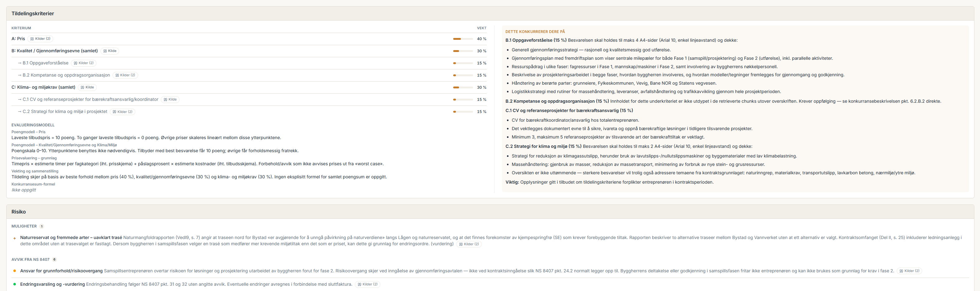This screenshot has width=980, height=291.
Task: Select the → B.1 Oppgaveforståelse table row label
Action: click(x=43, y=63)
